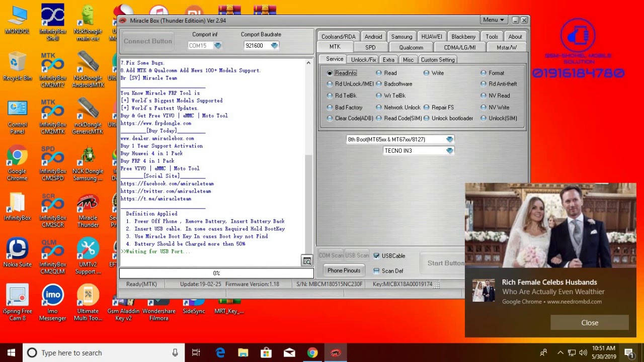Click the log panel vertical scrollbar
The height and width of the screenshot is (362, 644).
click(308, 156)
